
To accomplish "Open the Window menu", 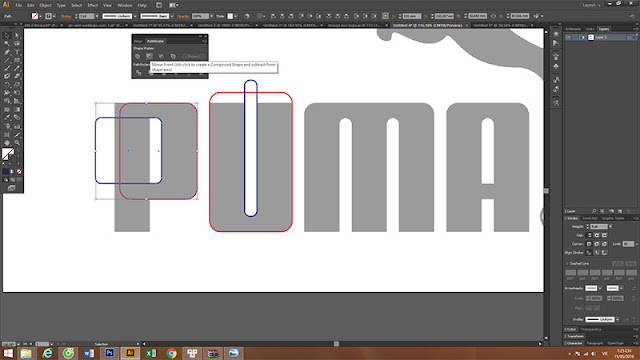I will (x=124, y=5).
